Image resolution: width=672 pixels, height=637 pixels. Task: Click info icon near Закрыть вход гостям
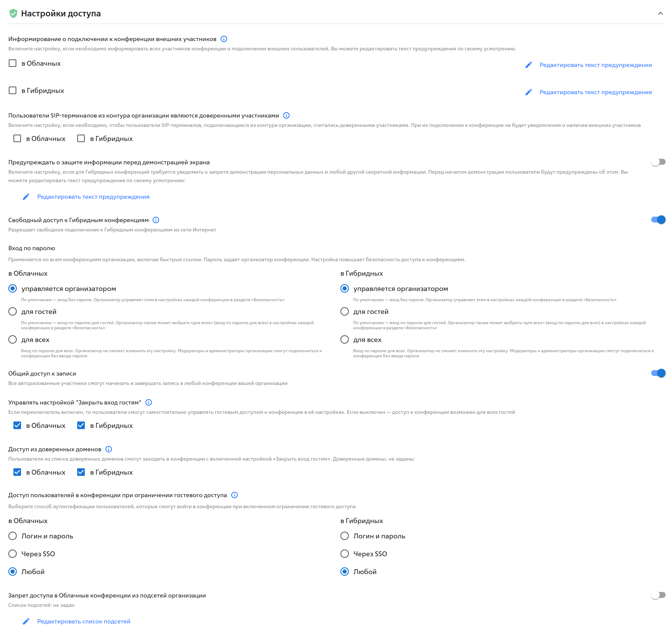click(x=148, y=402)
